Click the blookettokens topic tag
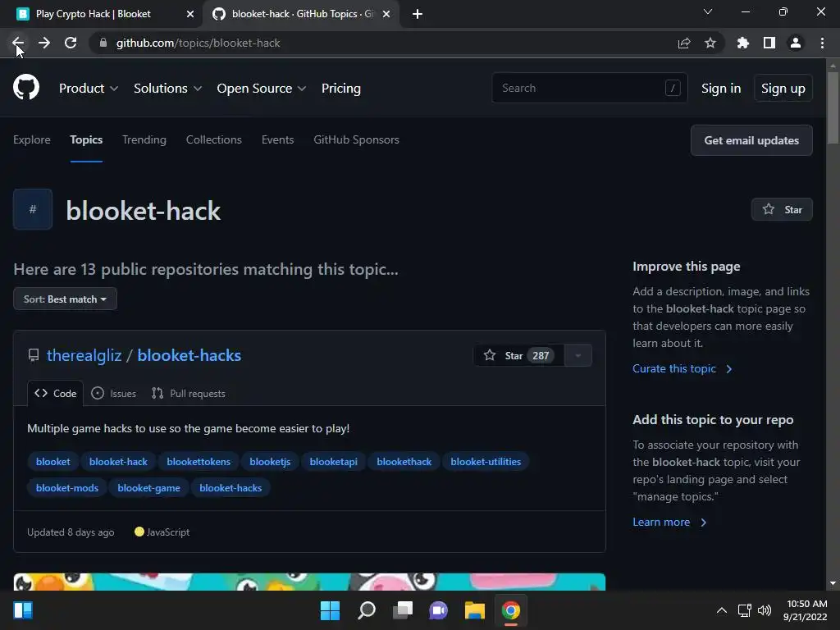This screenshot has height=630, width=840. [x=199, y=461]
